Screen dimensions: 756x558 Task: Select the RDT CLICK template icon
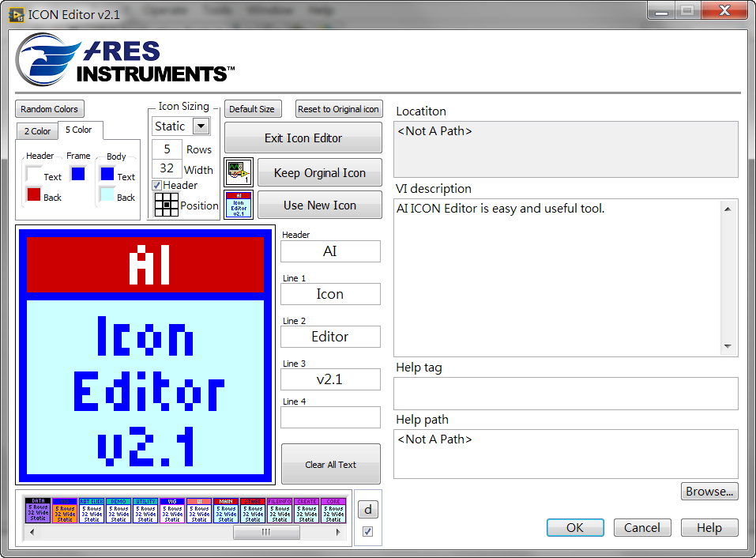click(92, 511)
